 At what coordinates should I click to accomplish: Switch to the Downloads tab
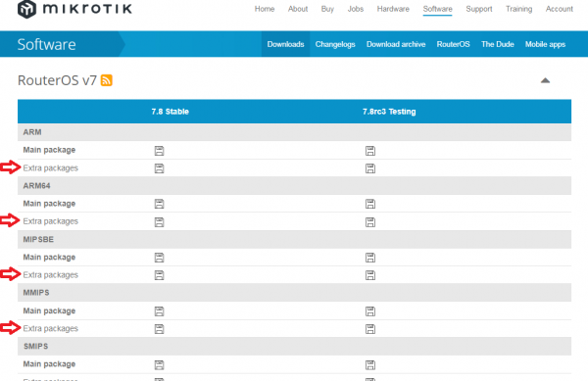point(285,44)
